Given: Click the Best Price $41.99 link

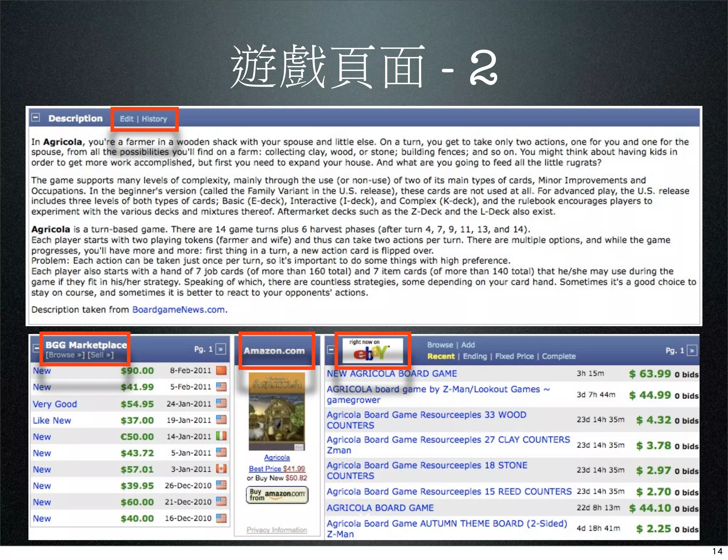Looking at the screenshot, I should [x=277, y=469].
